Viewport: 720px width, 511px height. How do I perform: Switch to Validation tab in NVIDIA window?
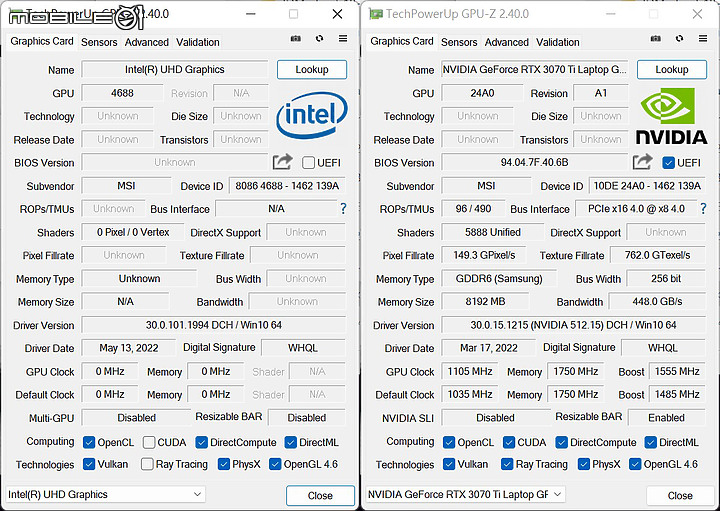point(557,42)
